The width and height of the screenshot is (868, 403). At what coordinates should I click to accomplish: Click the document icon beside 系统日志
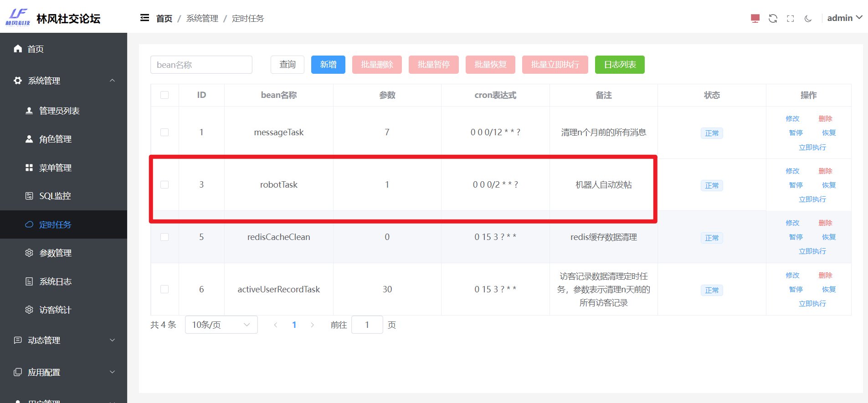(x=29, y=281)
